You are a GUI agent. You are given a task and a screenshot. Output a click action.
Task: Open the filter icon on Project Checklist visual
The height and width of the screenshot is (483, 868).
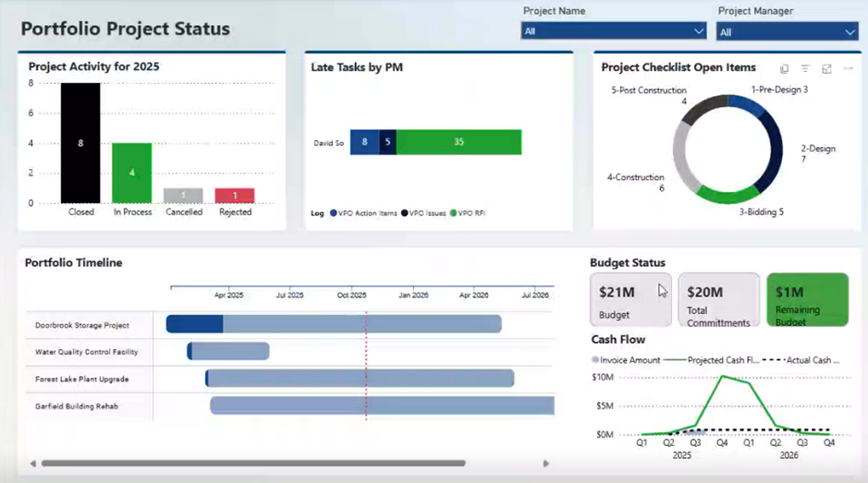(x=805, y=69)
